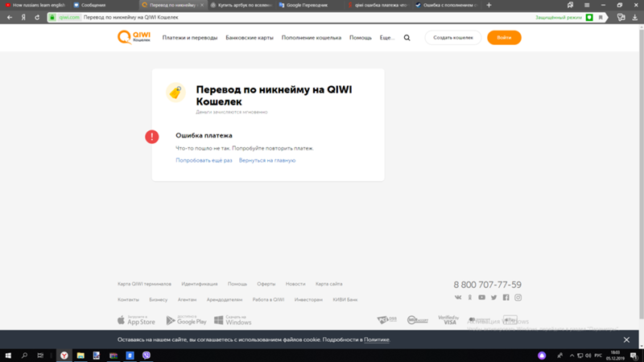Screen dimensions: 644x362
Task: Open 'Платежи и переводы' menu
Action: (x=189, y=38)
